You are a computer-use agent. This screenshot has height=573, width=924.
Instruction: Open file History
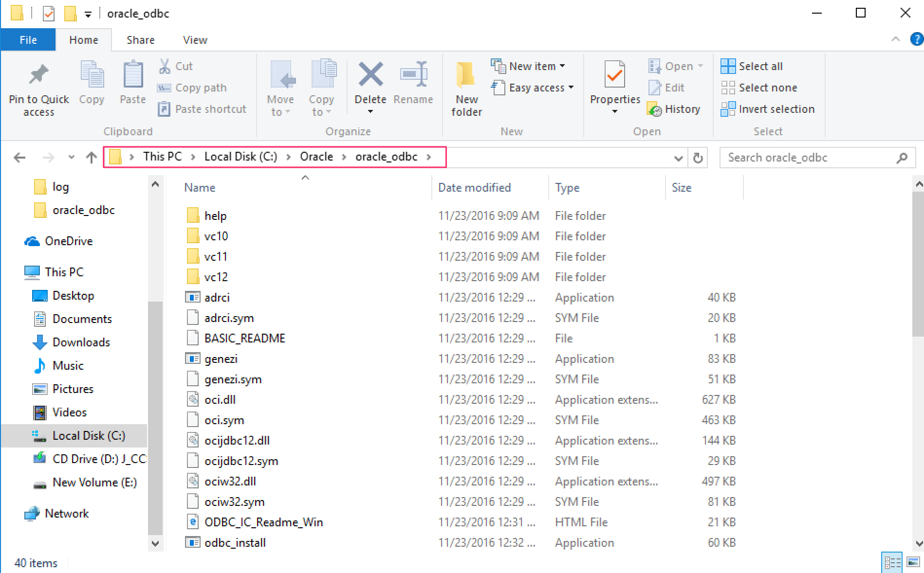click(674, 109)
